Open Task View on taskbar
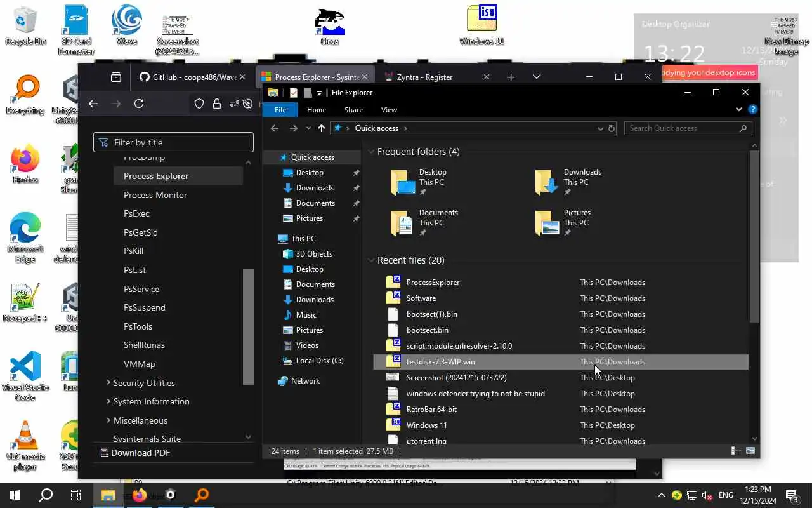This screenshot has height=508, width=812. pos(75,495)
